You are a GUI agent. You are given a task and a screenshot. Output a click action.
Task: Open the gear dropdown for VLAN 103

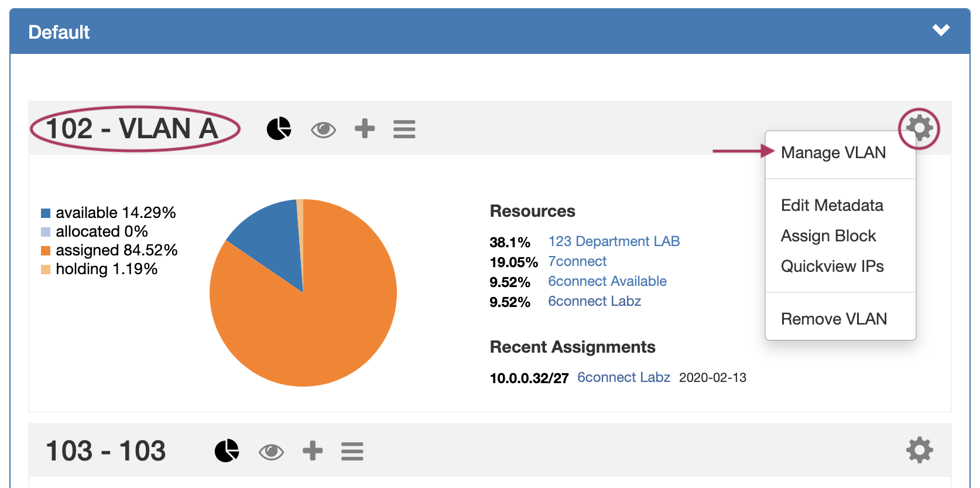(x=919, y=451)
